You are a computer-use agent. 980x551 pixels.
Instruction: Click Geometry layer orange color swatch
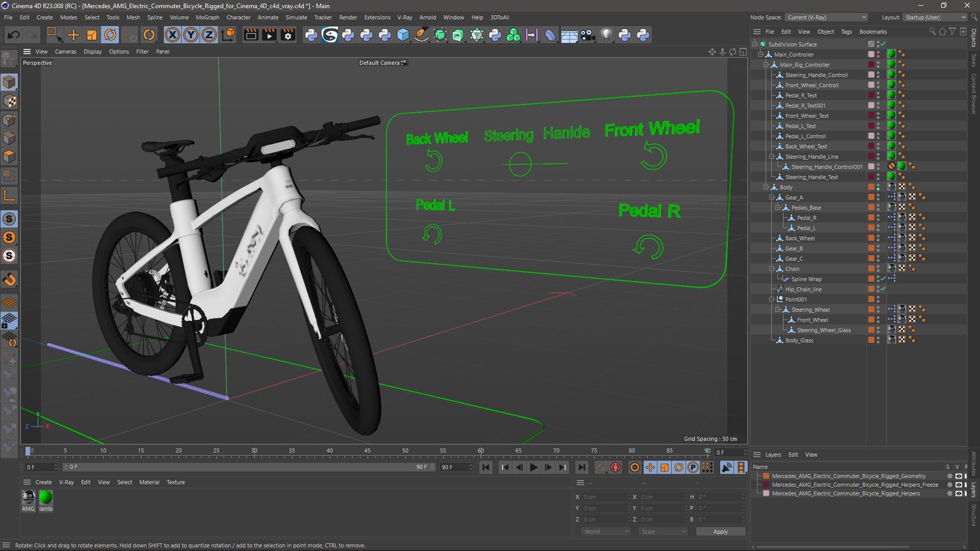[x=766, y=476]
